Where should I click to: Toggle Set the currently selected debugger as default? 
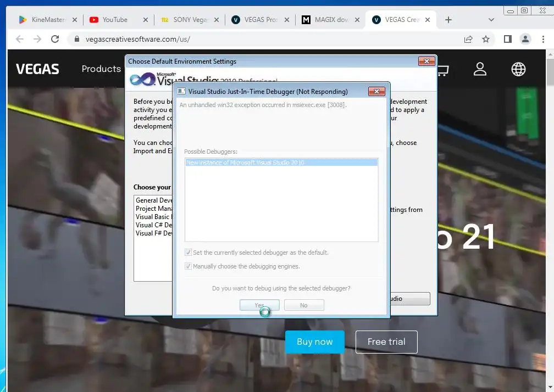pyautogui.click(x=188, y=253)
